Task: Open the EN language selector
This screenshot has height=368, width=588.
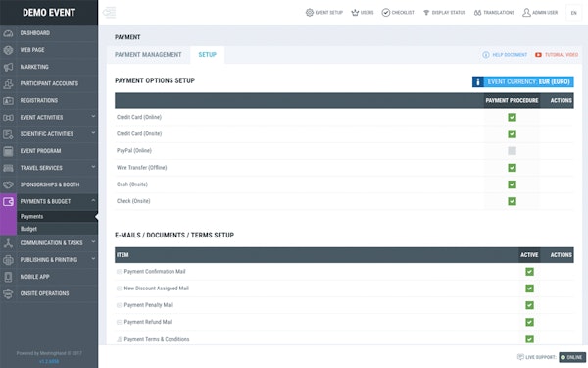Action: coord(573,13)
